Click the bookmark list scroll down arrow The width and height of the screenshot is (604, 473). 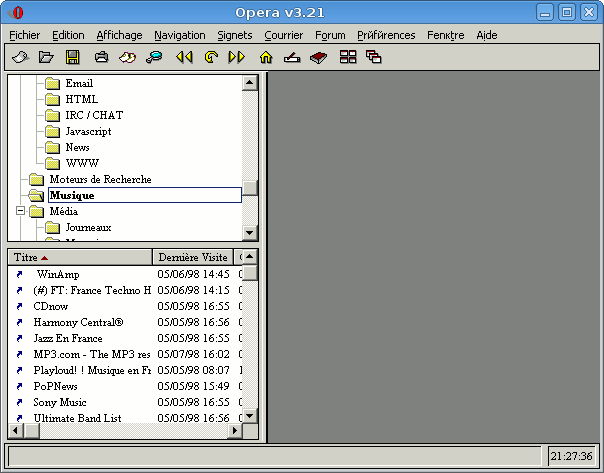click(250, 416)
